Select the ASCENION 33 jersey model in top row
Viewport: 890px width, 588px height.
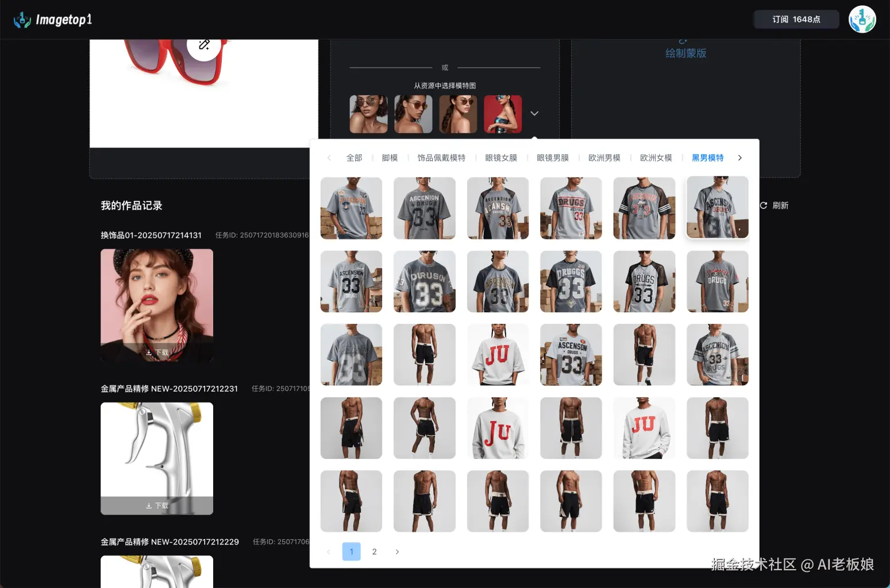[x=425, y=208]
